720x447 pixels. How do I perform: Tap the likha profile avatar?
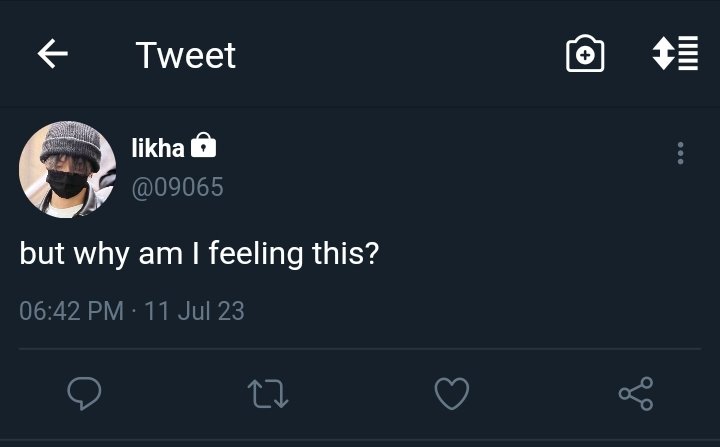coord(67,169)
